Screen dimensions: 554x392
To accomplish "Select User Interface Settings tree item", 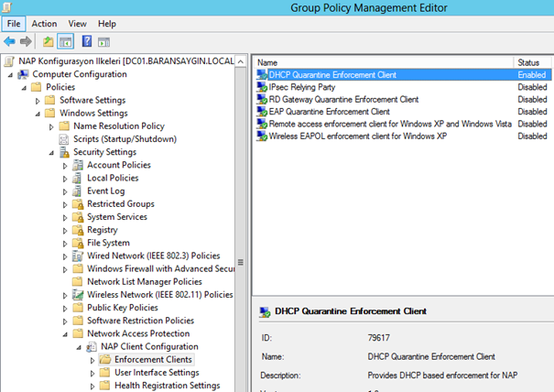I will (x=157, y=373).
